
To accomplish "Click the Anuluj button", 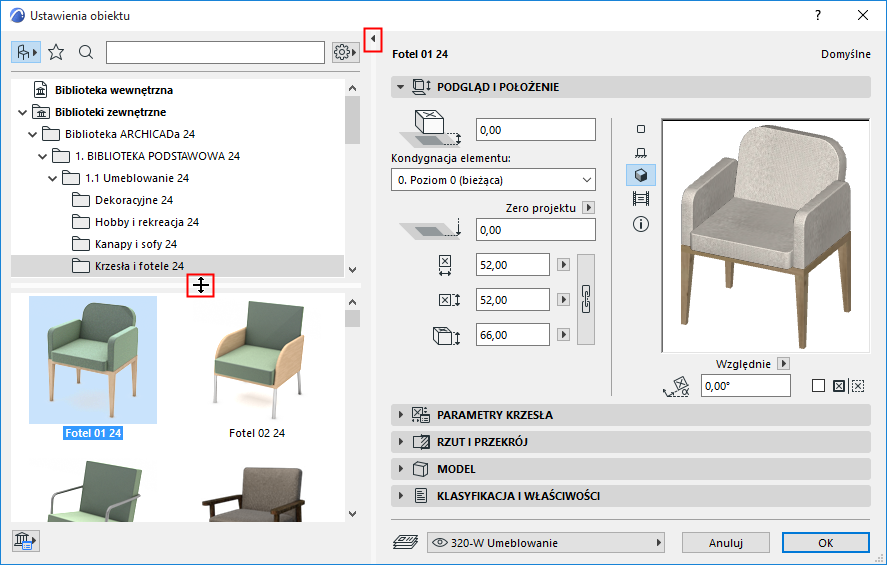I will pos(726,542).
